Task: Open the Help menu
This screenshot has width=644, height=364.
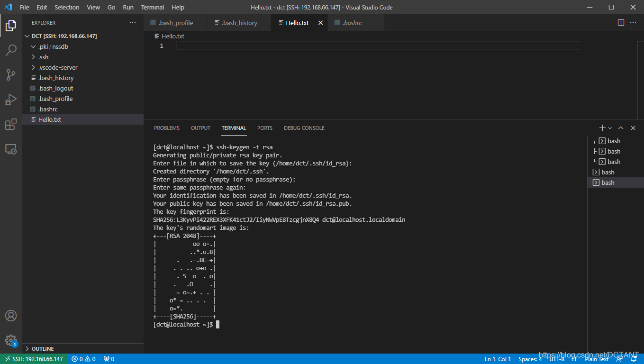Action: tap(178, 7)
